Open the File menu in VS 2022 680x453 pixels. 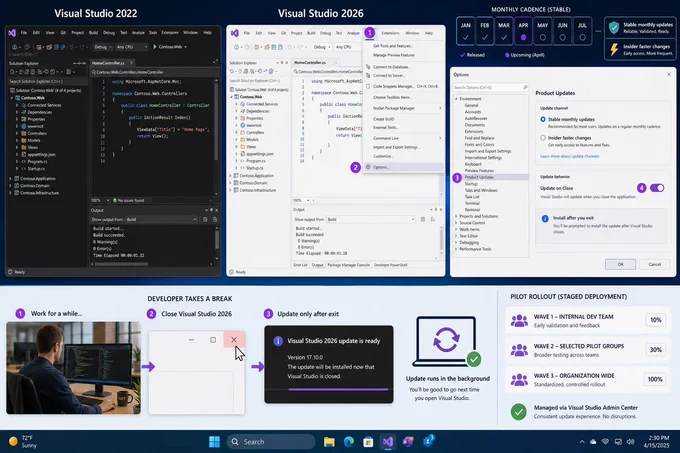tap(24, 33)
